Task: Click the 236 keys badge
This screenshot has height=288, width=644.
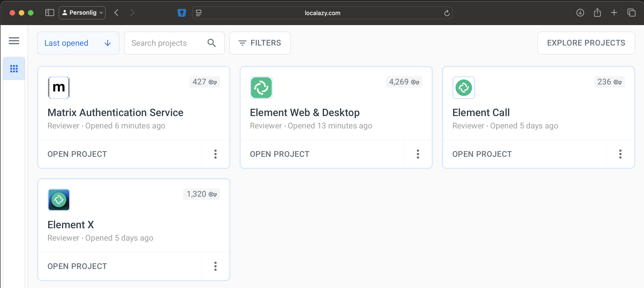Action: [609, 82]
